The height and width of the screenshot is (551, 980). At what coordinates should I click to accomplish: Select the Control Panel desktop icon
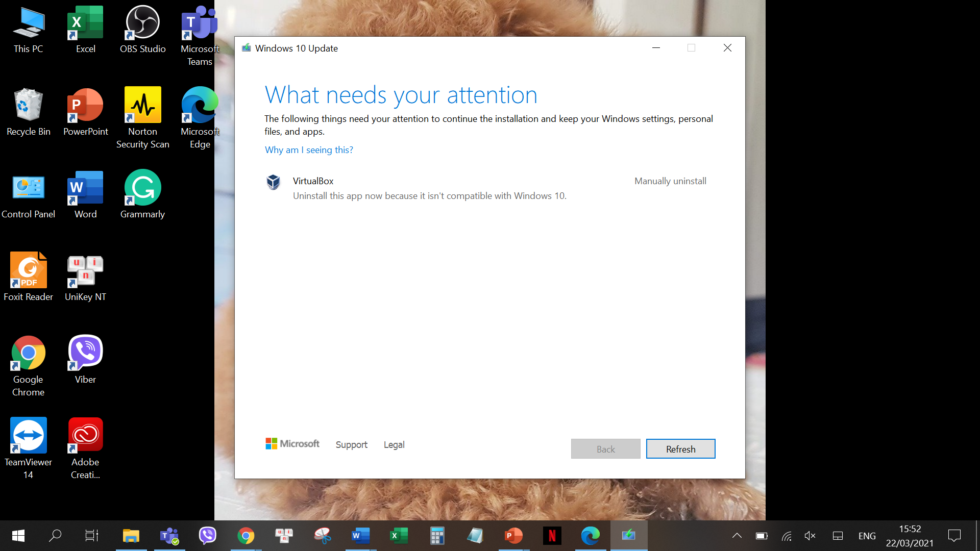(x=29, y=196)
